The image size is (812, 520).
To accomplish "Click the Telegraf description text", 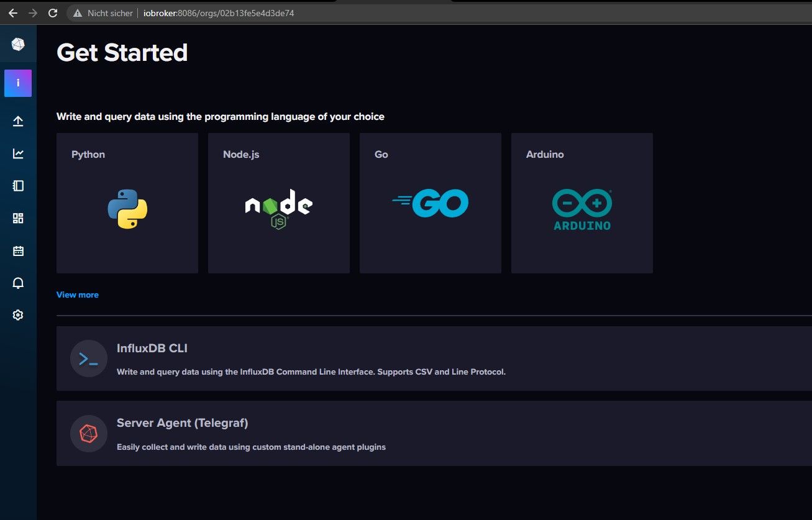I will tap(251, 447).
